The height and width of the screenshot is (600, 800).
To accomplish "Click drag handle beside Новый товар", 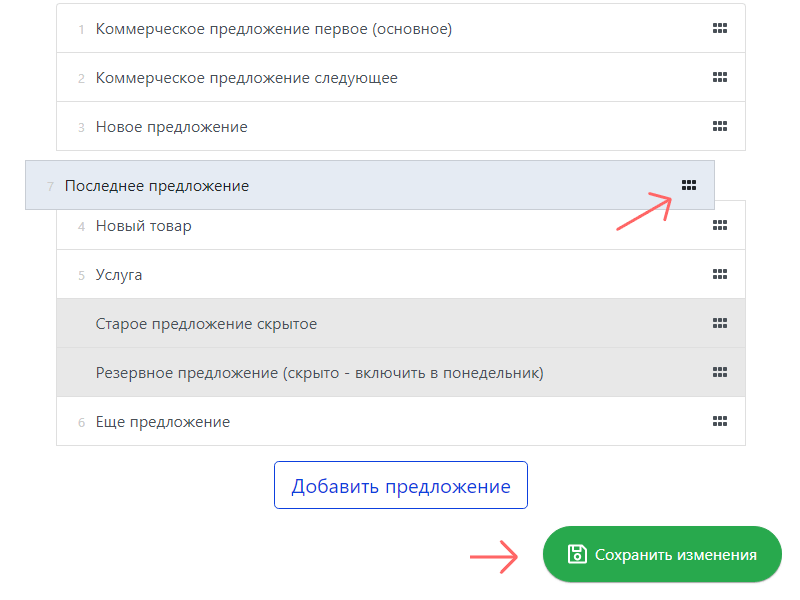I will pyautogui.click(x=719, y=226).
